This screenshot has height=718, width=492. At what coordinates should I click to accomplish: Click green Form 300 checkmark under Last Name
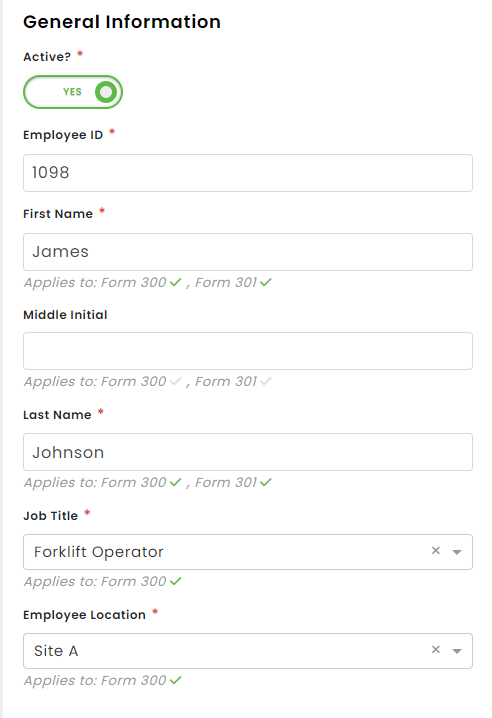(x=175, y=482)
